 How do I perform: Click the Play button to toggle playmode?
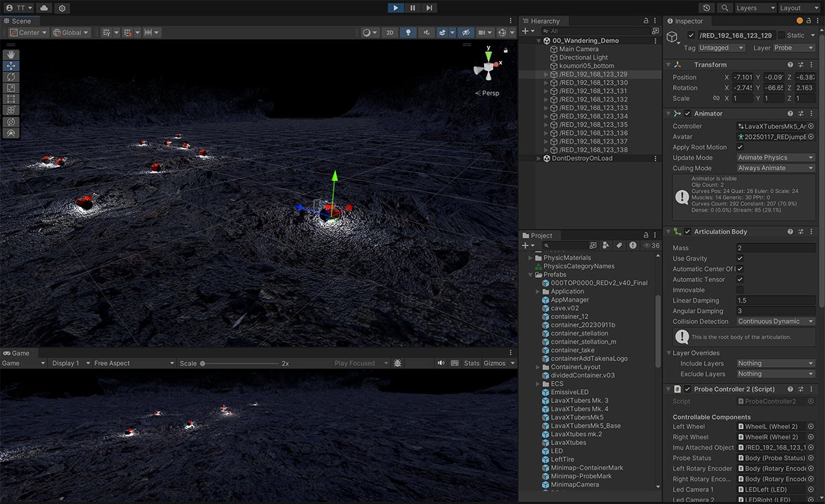coord(395,8)
